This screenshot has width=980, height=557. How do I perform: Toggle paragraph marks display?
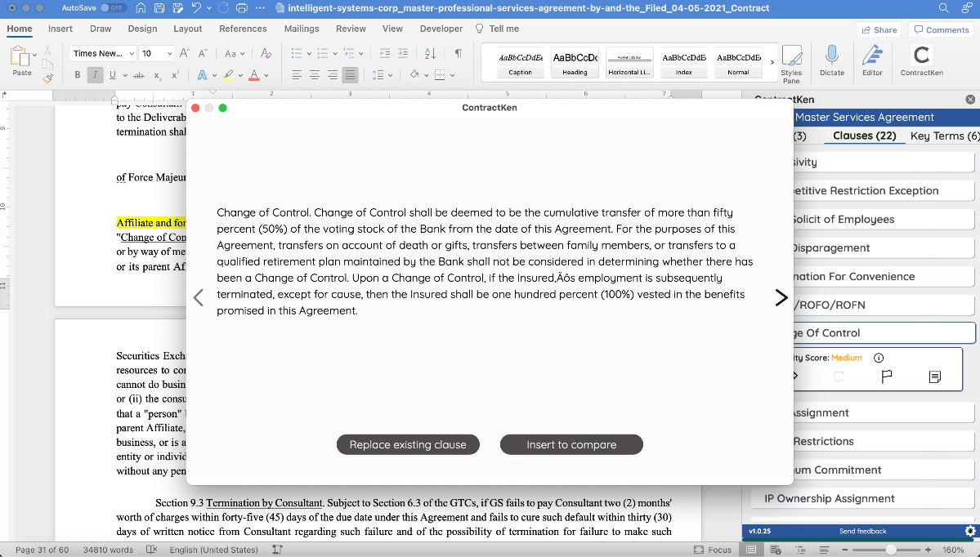point(457,55)
